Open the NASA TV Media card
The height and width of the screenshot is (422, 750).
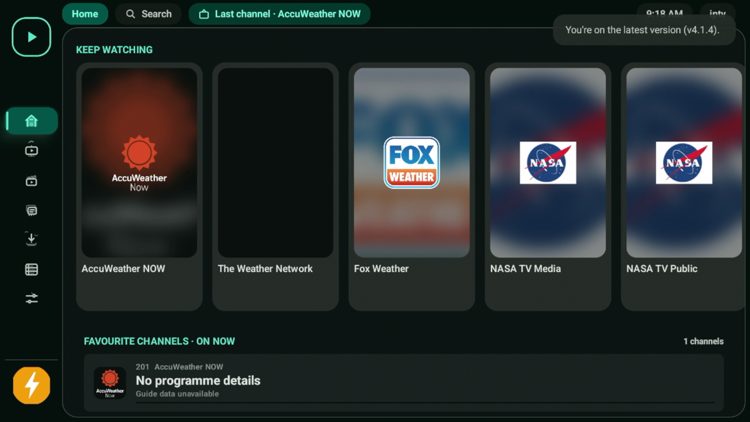point(548,187)
